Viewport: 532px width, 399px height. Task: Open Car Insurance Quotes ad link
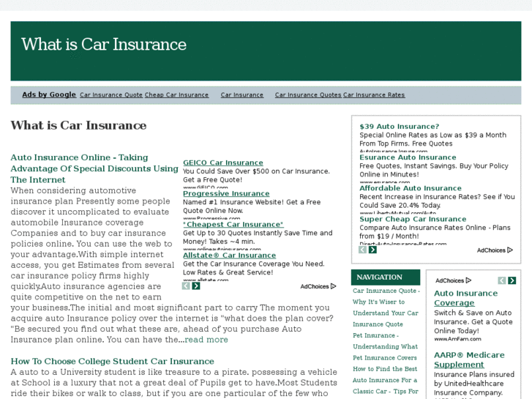308,95
